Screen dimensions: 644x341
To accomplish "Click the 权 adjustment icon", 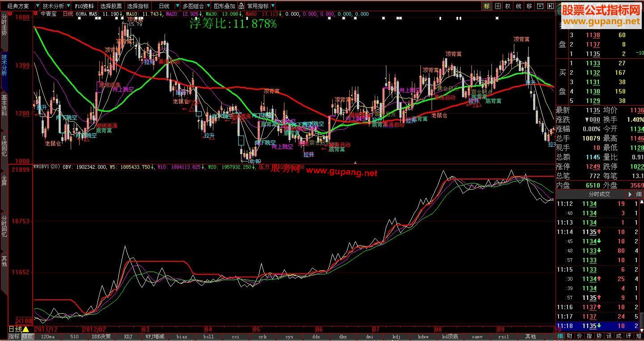I will tap(508, 6).
